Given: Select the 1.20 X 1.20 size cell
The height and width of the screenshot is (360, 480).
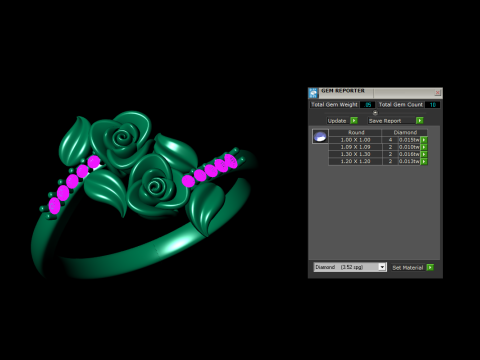Looking at the screenshot, I should (x=355, y=161).
